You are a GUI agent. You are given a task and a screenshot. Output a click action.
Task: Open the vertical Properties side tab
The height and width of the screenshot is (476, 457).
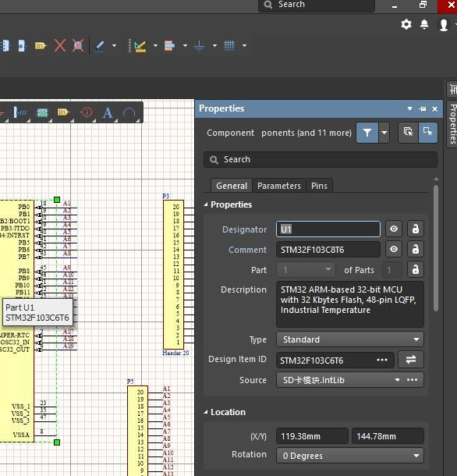point(452,124)
